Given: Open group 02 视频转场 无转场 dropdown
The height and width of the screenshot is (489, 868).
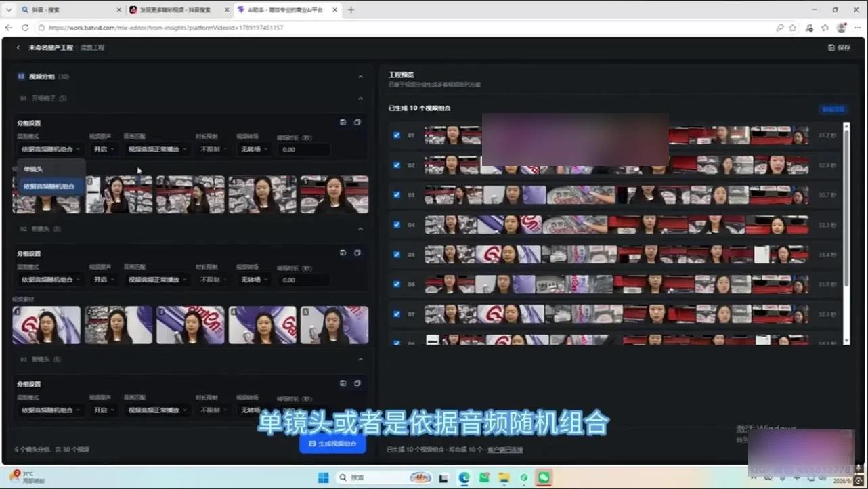Looking at the screenshot, I should (253, 279).
